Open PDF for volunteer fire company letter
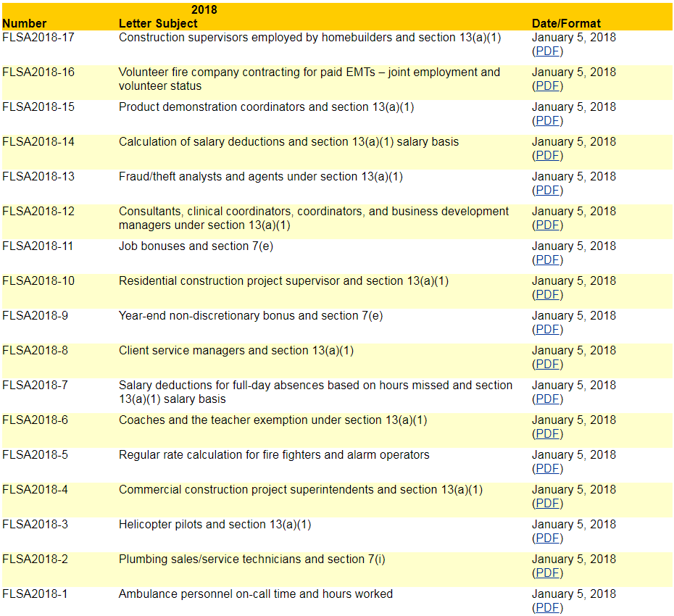674x616 pixels. [547, 86]
